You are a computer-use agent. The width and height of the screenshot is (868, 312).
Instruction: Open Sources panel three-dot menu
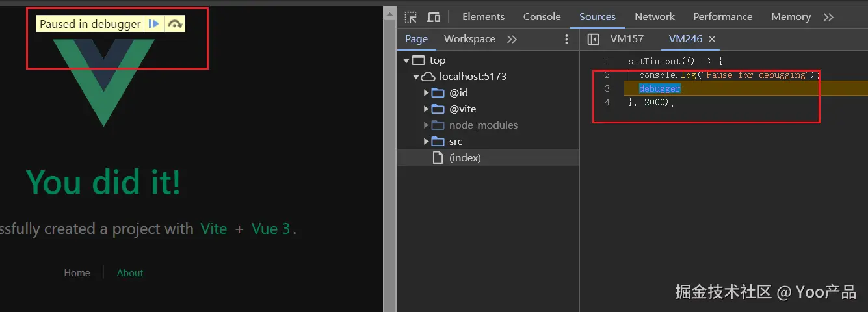[x=566, y=40]
